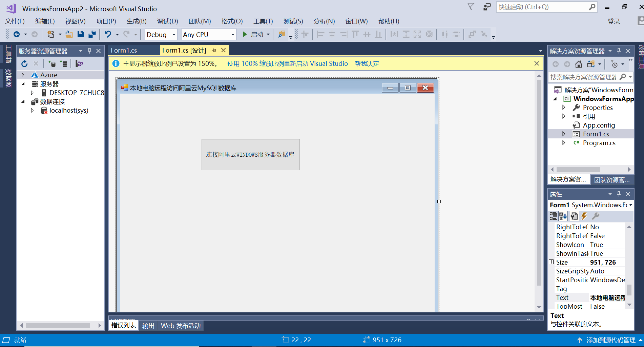Expand the Size property
The image size is (644, 347).
tap(551, 262)
